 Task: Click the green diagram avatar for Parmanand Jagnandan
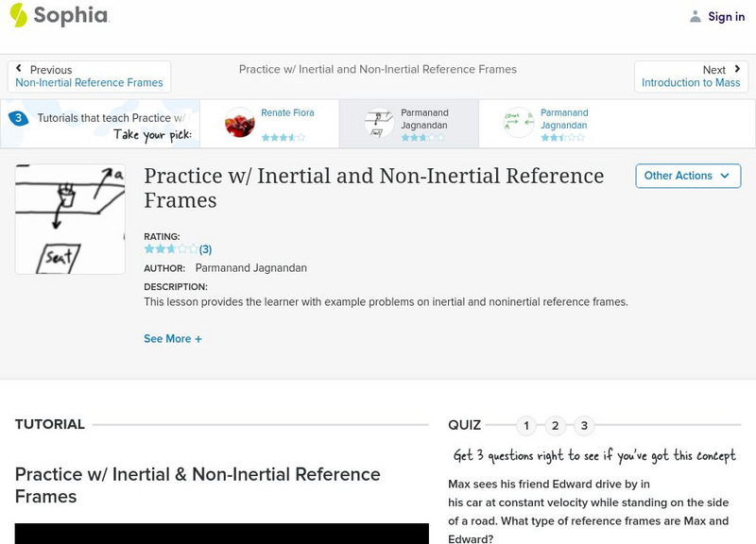tap(517, 122)
